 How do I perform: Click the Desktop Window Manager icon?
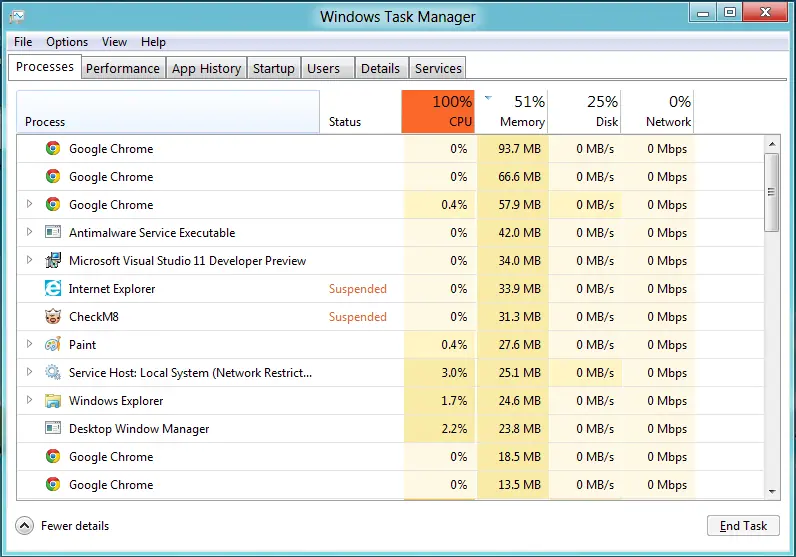53,429
